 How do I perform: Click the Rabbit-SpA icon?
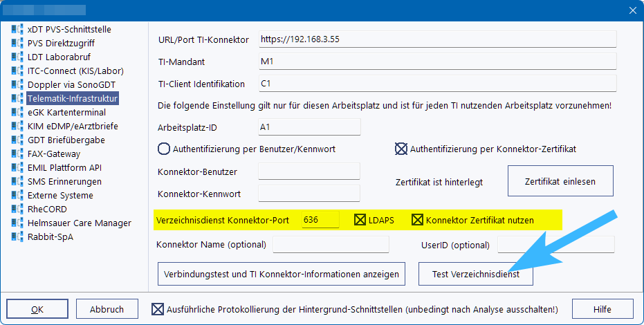(x=17, y=237)
